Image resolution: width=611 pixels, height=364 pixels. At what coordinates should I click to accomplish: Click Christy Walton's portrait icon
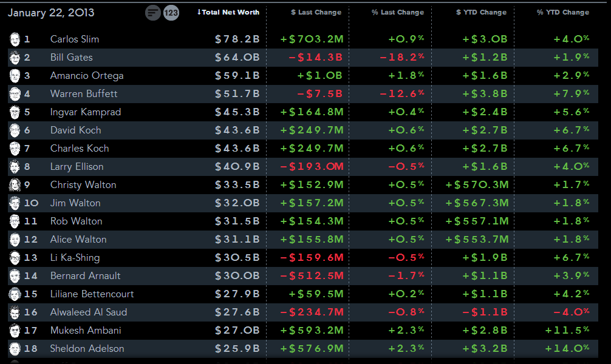15,185
